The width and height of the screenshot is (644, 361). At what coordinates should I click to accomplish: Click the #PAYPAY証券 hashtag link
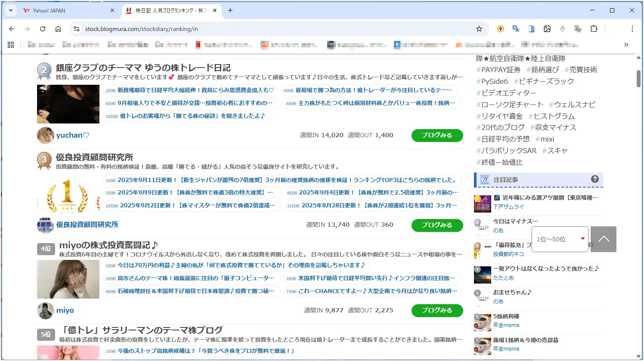click(x=498, y=70)
